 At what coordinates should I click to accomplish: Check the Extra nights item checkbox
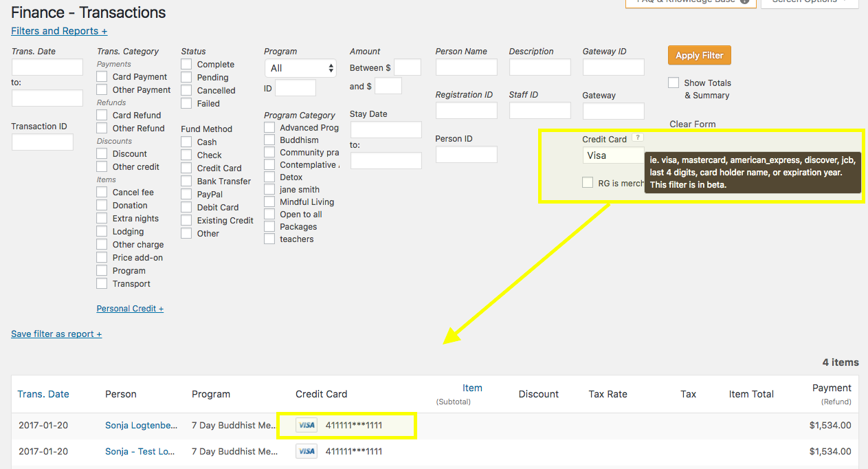(102, 218)
